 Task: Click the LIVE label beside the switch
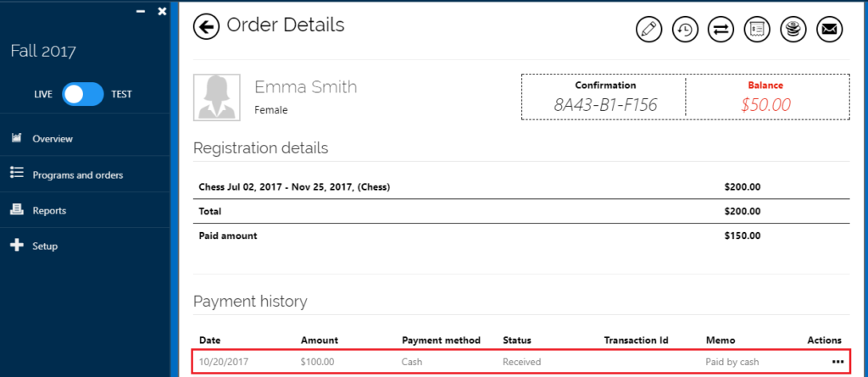[x=43, y=94]
